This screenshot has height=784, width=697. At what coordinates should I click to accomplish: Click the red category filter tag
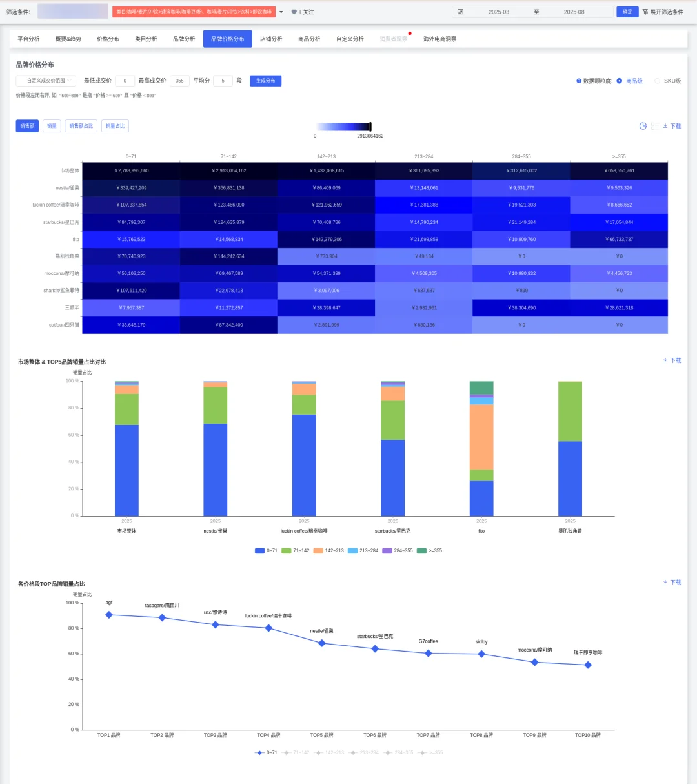(x=194, y=12)
